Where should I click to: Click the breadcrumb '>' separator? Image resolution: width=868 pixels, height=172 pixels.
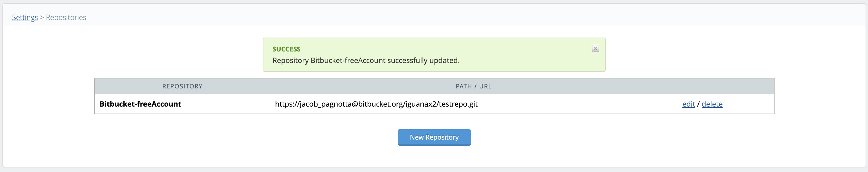pos(42,18)
